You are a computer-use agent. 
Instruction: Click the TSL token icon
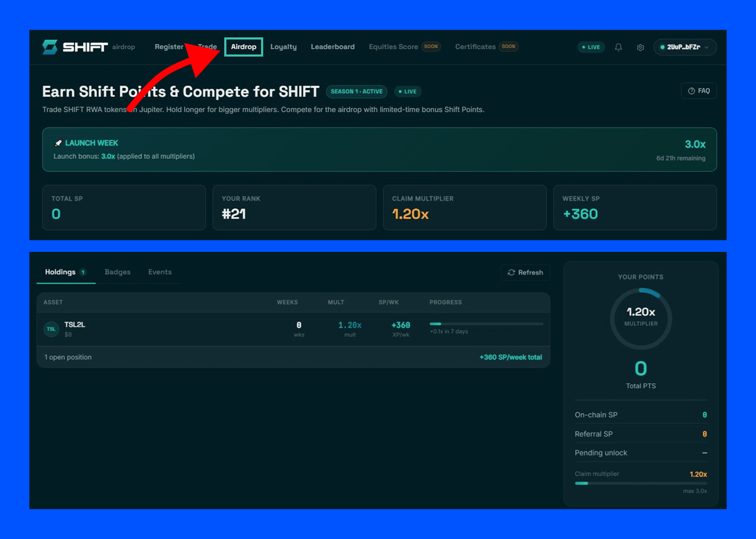[x=51, y=329]
